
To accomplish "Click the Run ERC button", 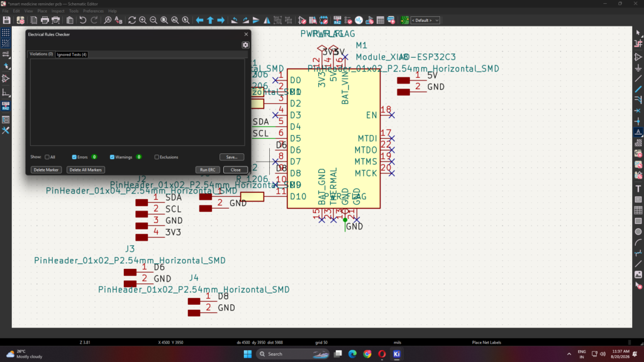I will [208, 170].
